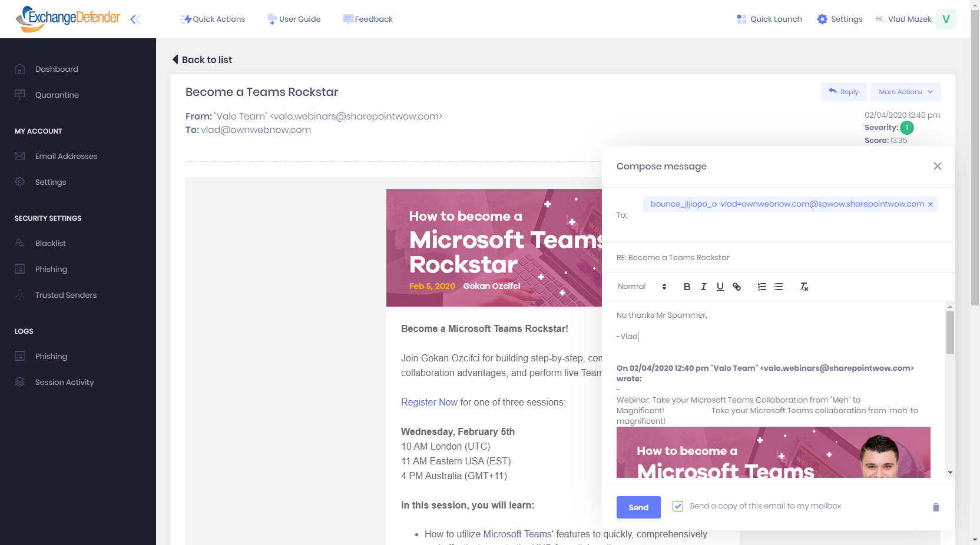Open the Normal text style dropdown
This screenshot has width=980, height=545.
pyautogui.click(x=641, y=287)
